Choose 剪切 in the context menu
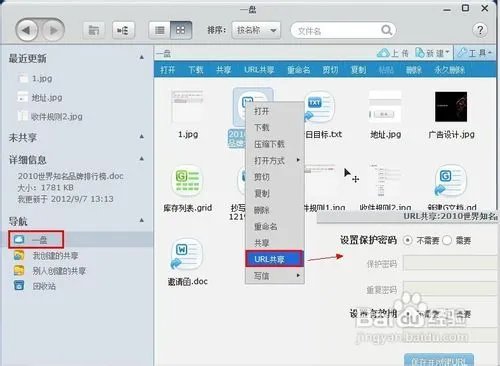Image resolution: width=500 pixels, height=366 pixels. click(275, 177)
